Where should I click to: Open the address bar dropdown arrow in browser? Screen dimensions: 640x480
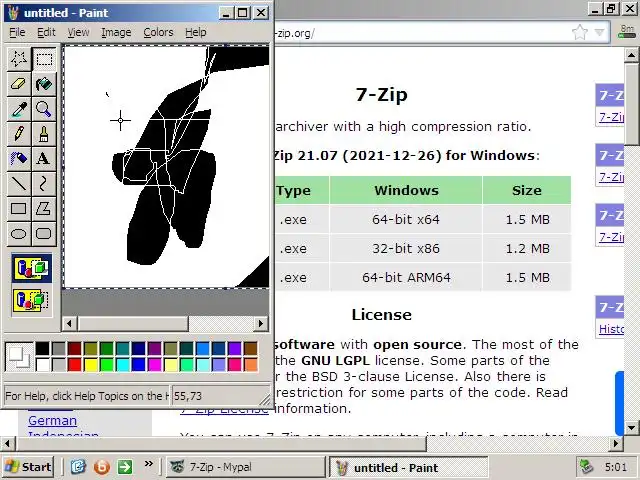tap(599, 33)
